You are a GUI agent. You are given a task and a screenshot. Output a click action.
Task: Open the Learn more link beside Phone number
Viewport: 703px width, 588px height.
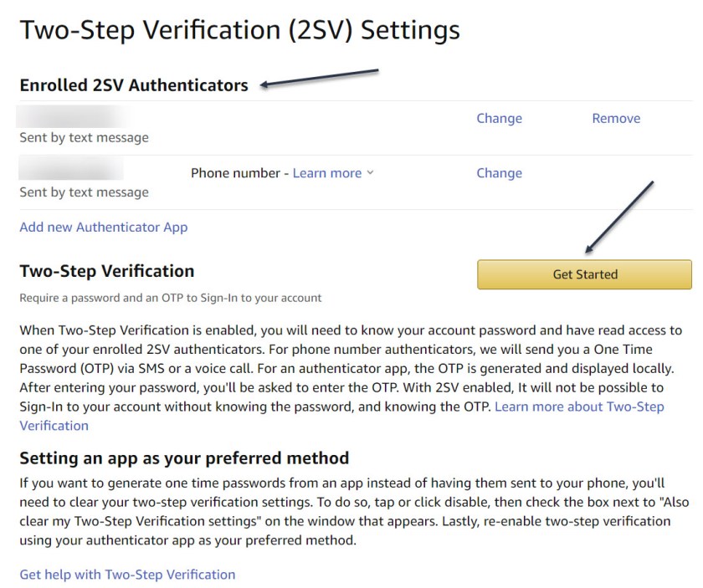coord(327,173)
